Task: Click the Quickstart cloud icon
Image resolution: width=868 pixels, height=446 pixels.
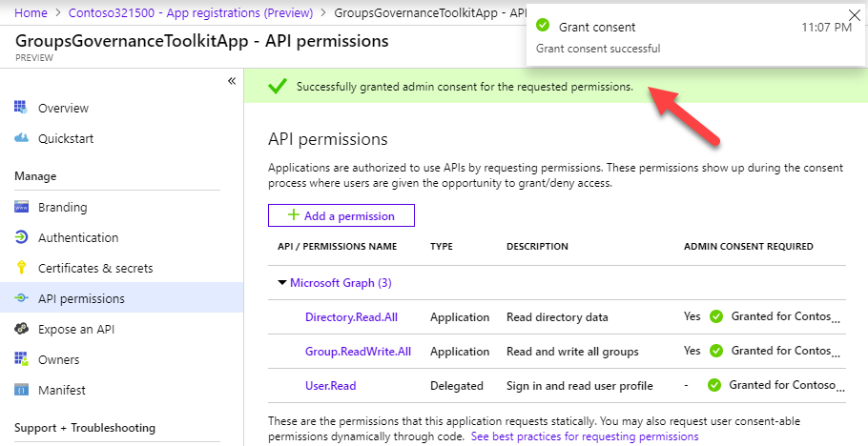Action: tap(21, 138)
